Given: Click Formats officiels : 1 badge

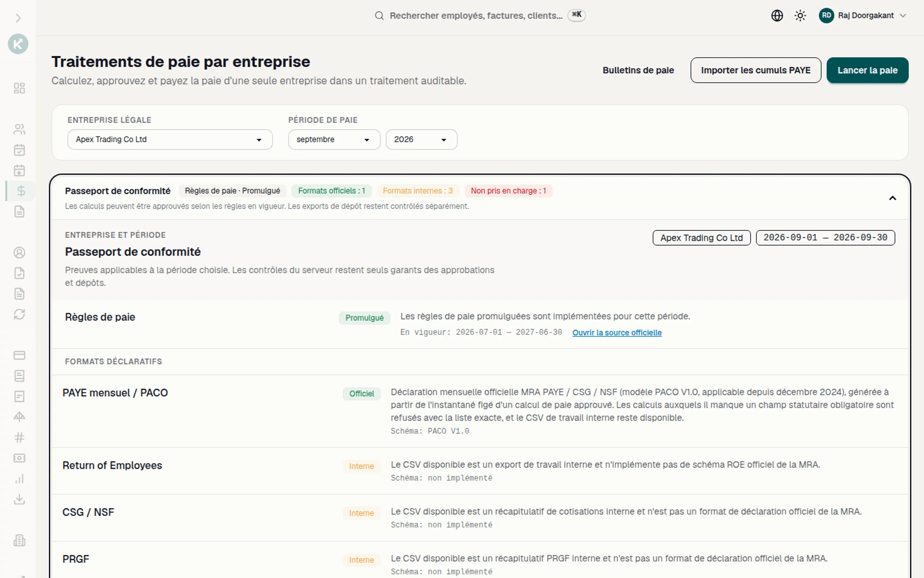Looking at the screenshot, I should pos(331,191).
